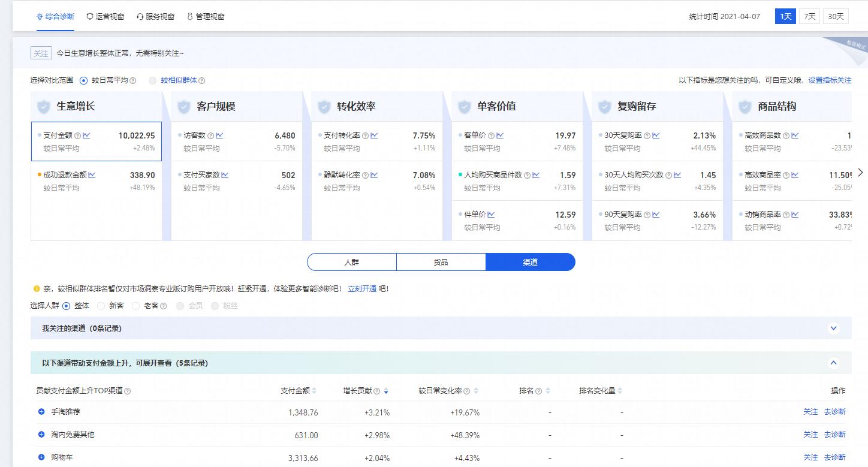
Task: Click the trend chart icon next to 访客数
Action: coord(220,136)
